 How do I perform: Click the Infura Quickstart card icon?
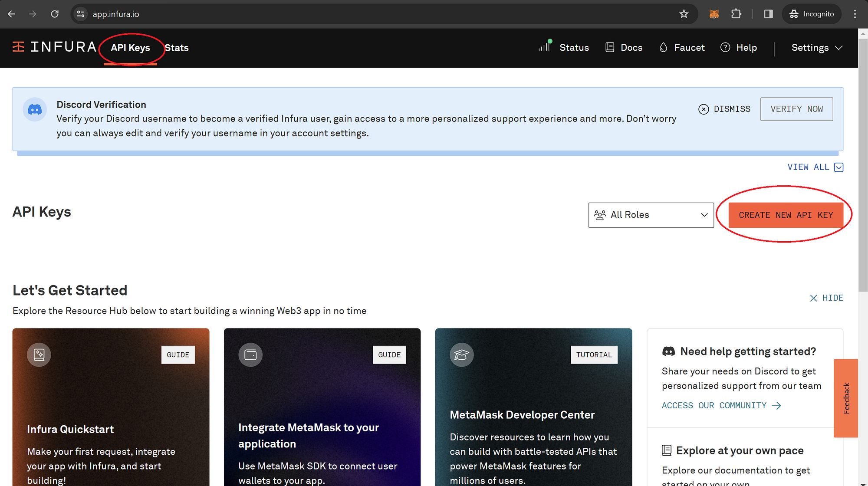point(39,355)
